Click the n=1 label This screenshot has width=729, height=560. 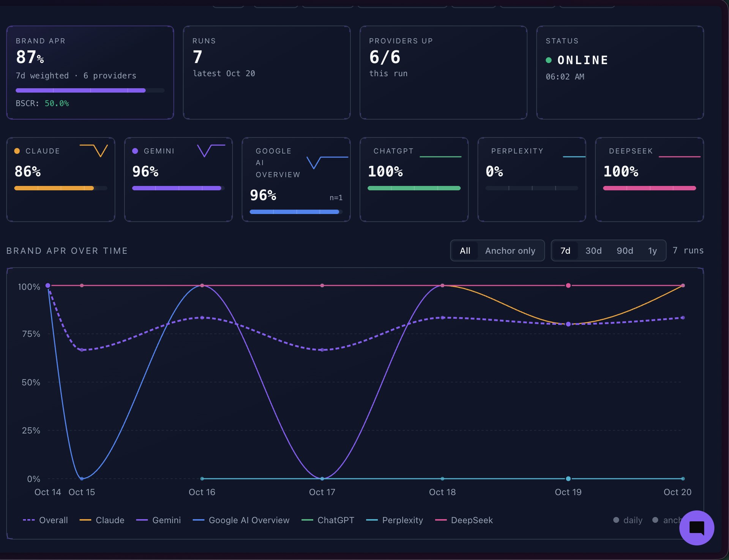coord(336,198)
